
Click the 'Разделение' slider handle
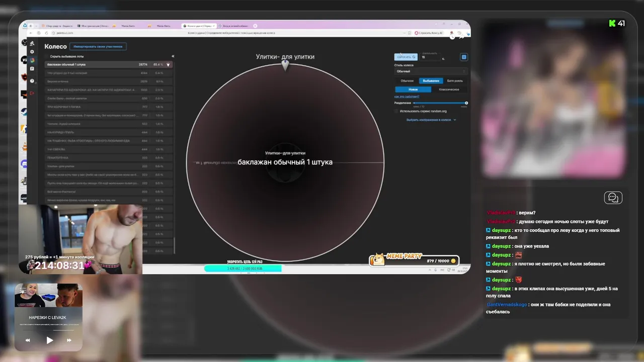[x=466, y=103]
